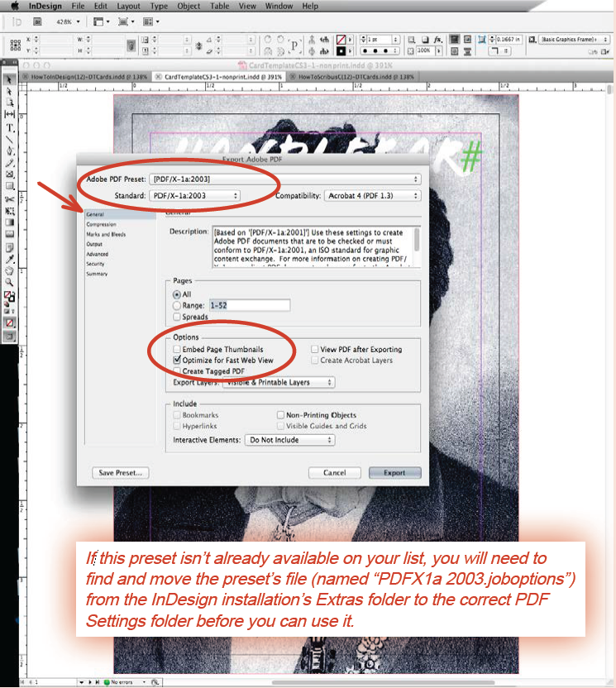Screen dimensions: 616x688
Task: Click the page Range text field
Action: (248, 306)
